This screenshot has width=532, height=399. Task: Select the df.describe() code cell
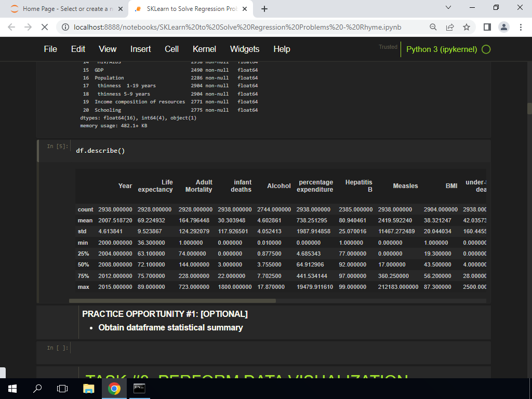coord(281,151)
